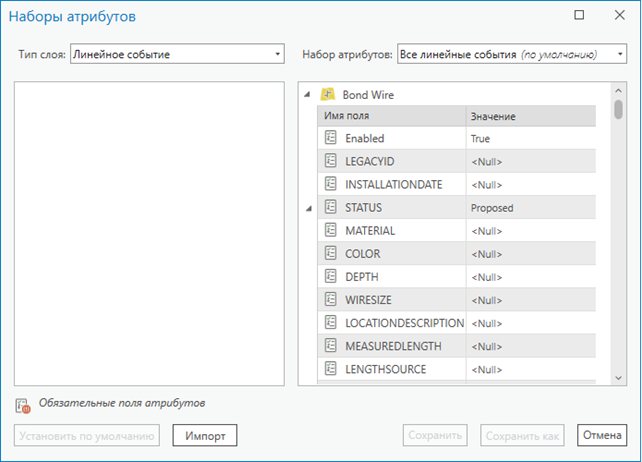Click the field icon next to STATUS
The width and height of the screenshot is (642, 462).
tap(331, 207)
